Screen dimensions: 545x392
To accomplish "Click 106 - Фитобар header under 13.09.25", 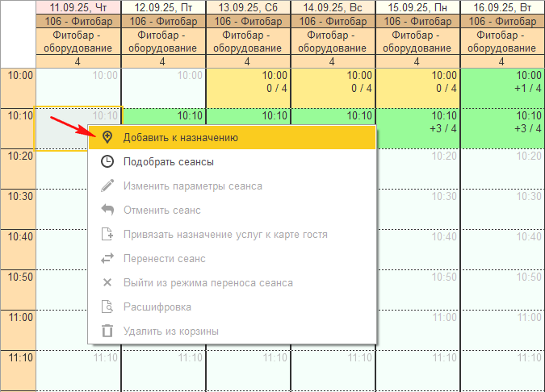I will coord(248,22).
